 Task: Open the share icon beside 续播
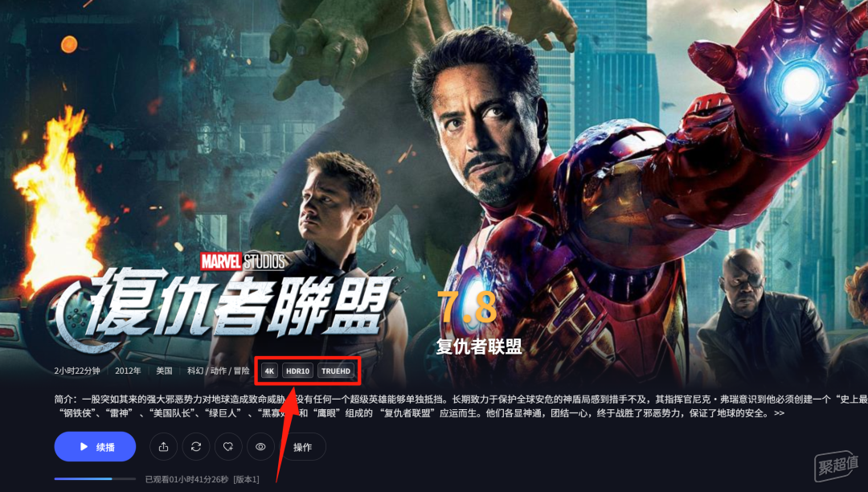[x=163, y=447]
